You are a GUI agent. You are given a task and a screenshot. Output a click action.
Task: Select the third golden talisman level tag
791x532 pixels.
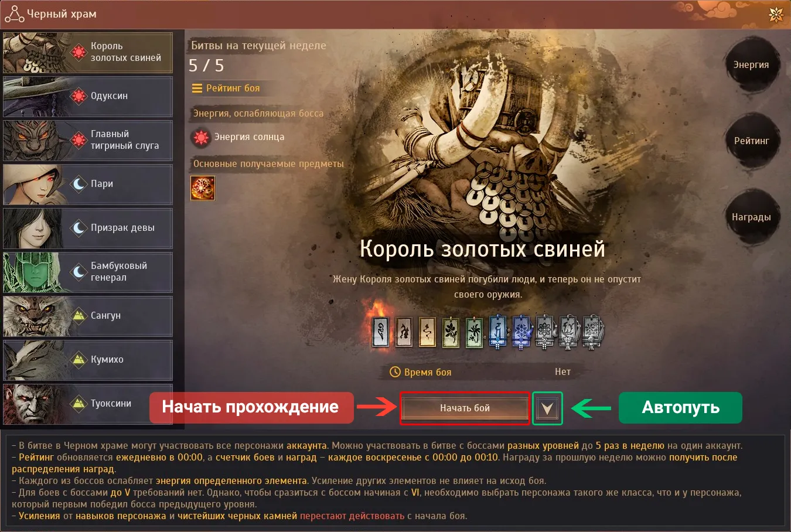(427, 332)
